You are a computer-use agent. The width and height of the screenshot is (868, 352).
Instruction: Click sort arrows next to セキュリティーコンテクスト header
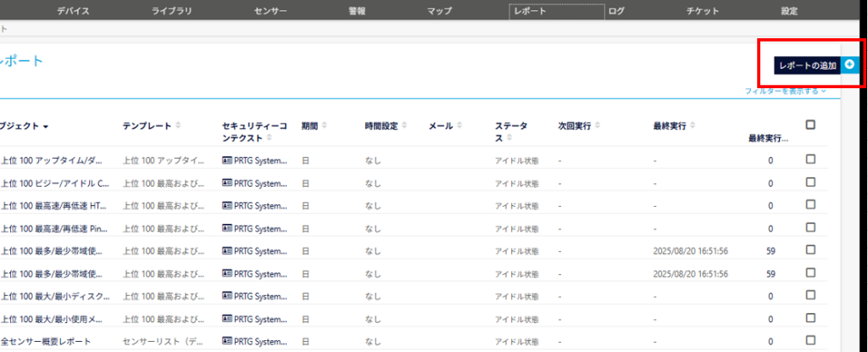pos(269,137)
